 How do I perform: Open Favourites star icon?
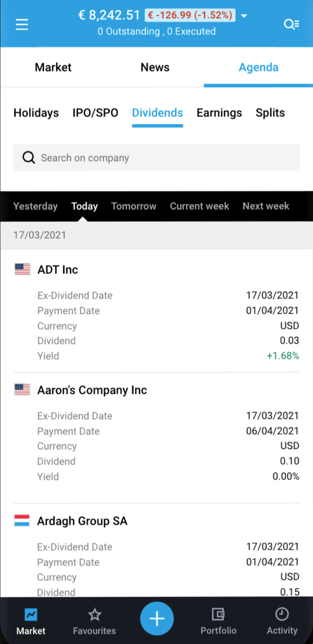(x=95, y=615)
